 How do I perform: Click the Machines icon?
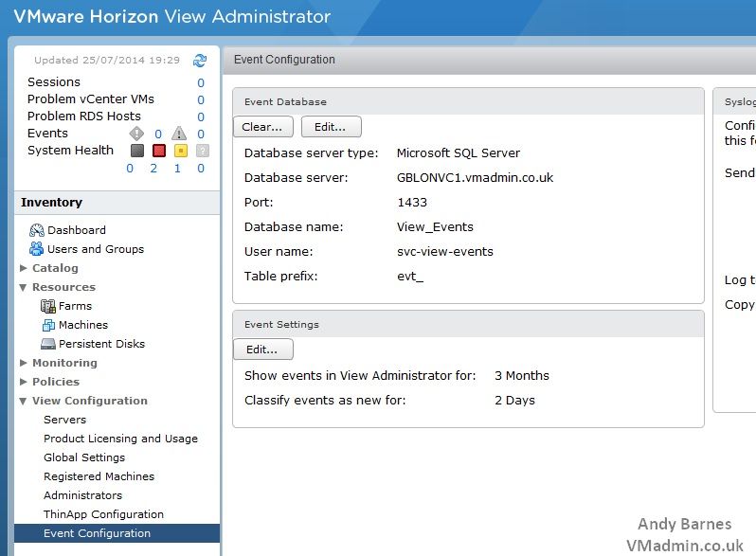click(x=48, y=325)
